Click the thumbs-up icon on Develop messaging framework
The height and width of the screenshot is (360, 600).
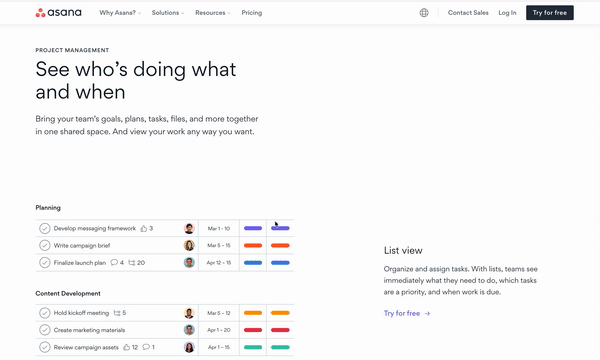coord(143,228)
